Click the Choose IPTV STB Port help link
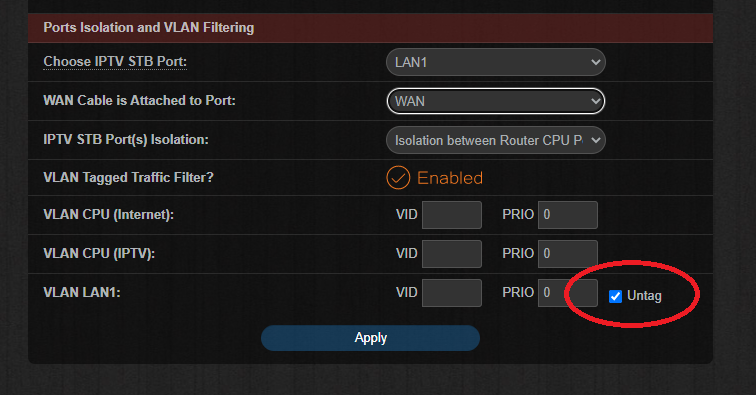The image size is (756, 395). 115,62
